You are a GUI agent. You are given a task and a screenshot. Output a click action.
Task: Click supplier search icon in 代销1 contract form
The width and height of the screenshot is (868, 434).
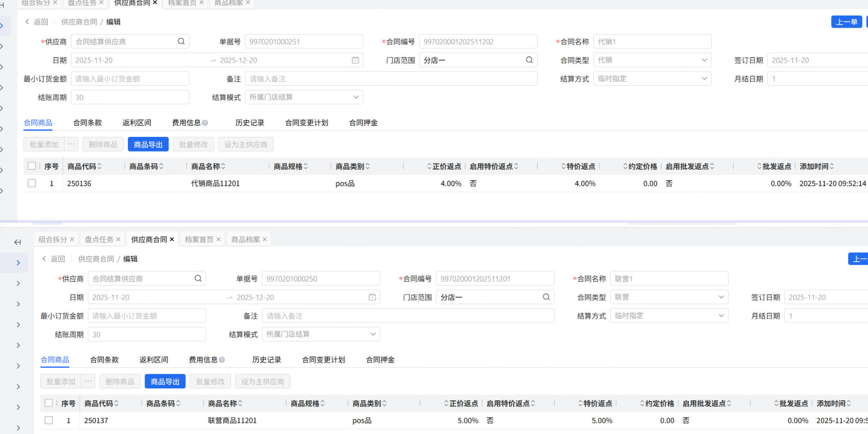(181, 41)
